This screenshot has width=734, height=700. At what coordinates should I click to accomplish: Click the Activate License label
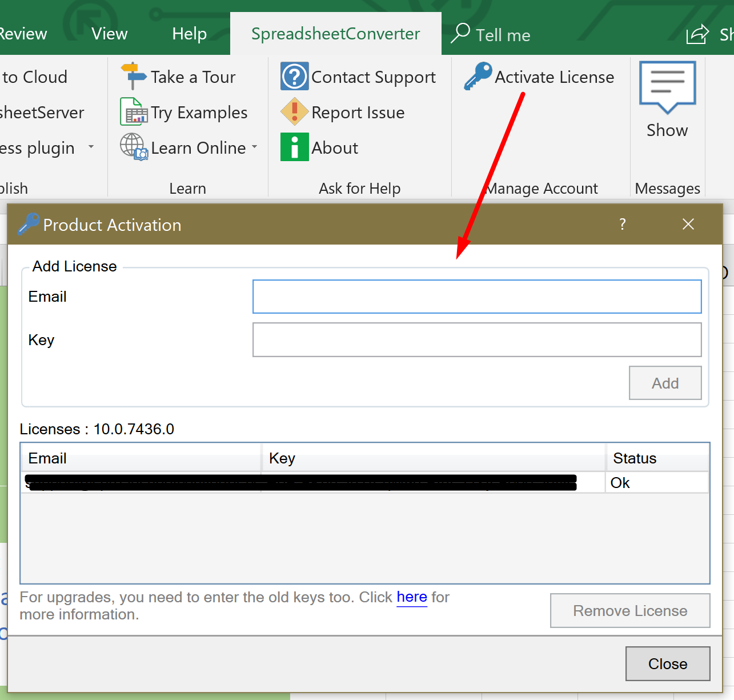point(555,77)
